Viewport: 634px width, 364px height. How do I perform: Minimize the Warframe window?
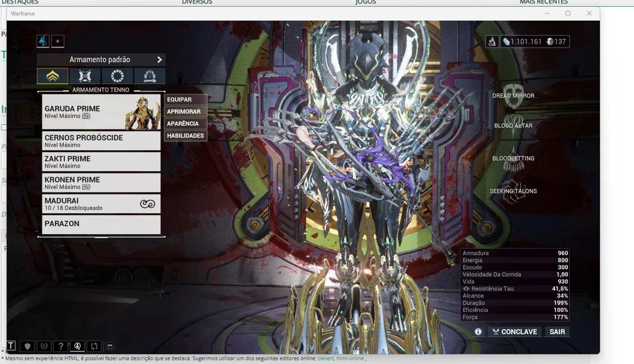(547, 13)
